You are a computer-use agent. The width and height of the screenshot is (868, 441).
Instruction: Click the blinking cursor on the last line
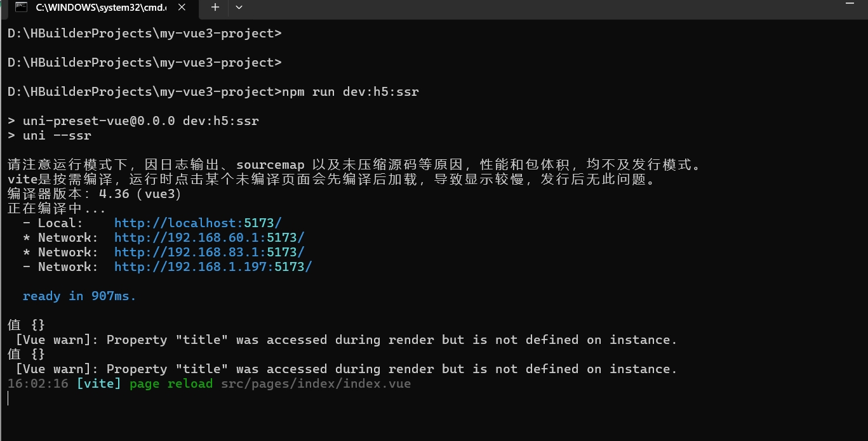click(x=8, y=398)
